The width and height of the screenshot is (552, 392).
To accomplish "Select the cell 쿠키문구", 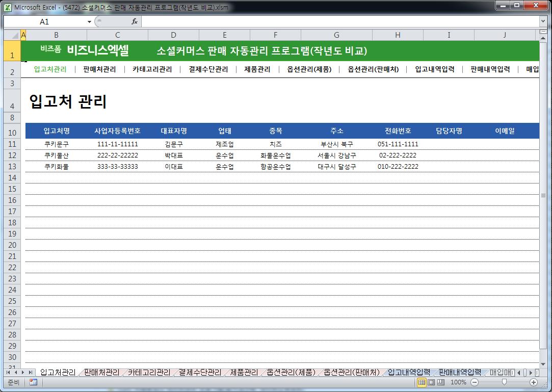I will pyautogui.click(x=57, y=144).
